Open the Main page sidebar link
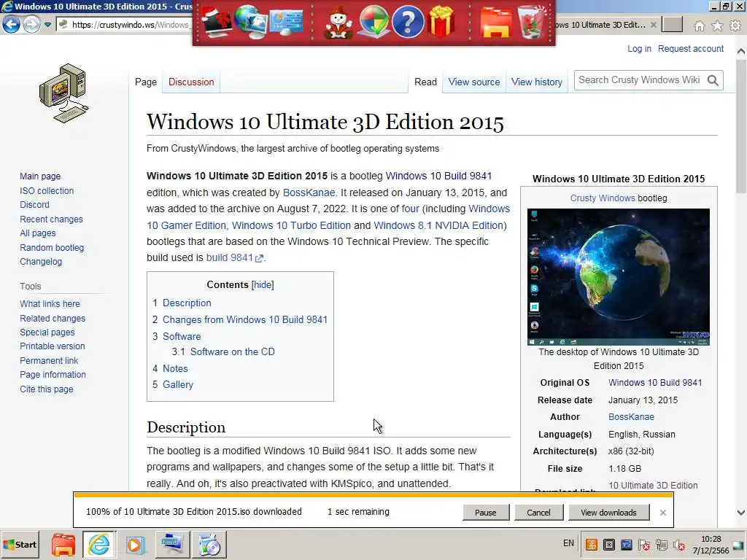 tap(40, 176)
